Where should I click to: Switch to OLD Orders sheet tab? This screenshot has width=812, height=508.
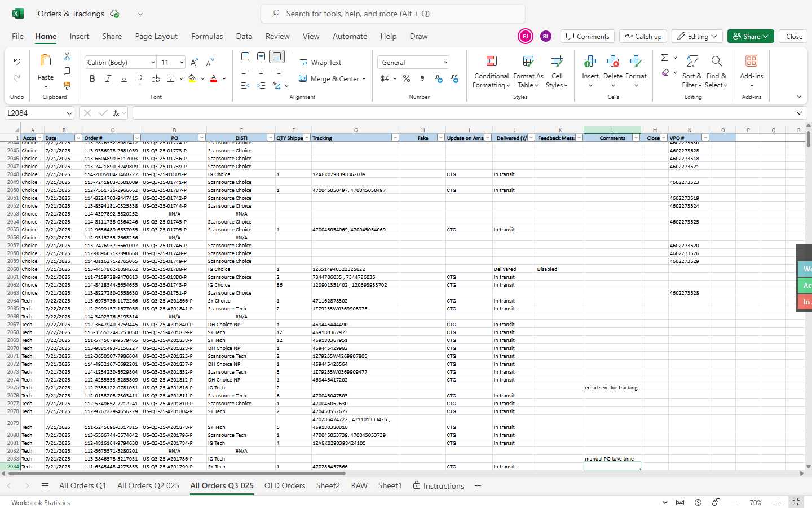point(285,486)
